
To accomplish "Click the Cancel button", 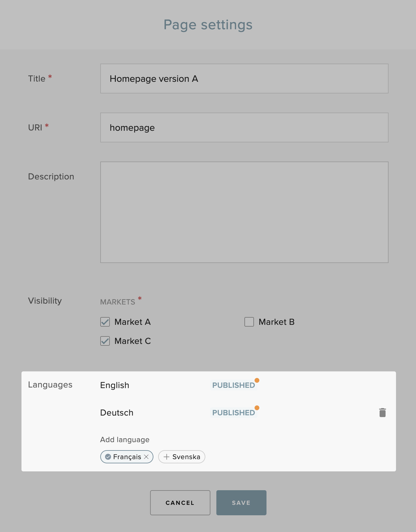I will pos(180,503).
